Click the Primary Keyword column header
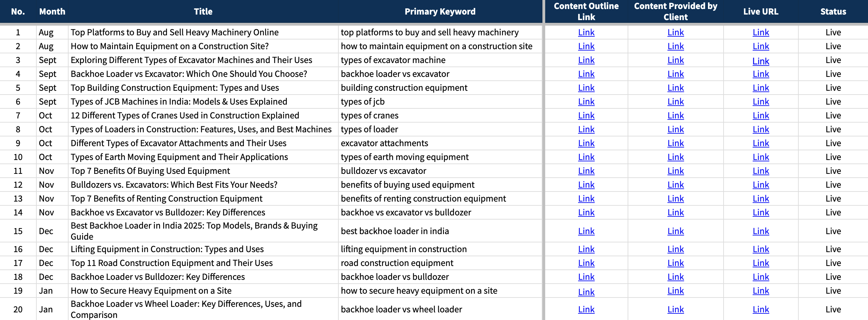 [x=440, y=11]
